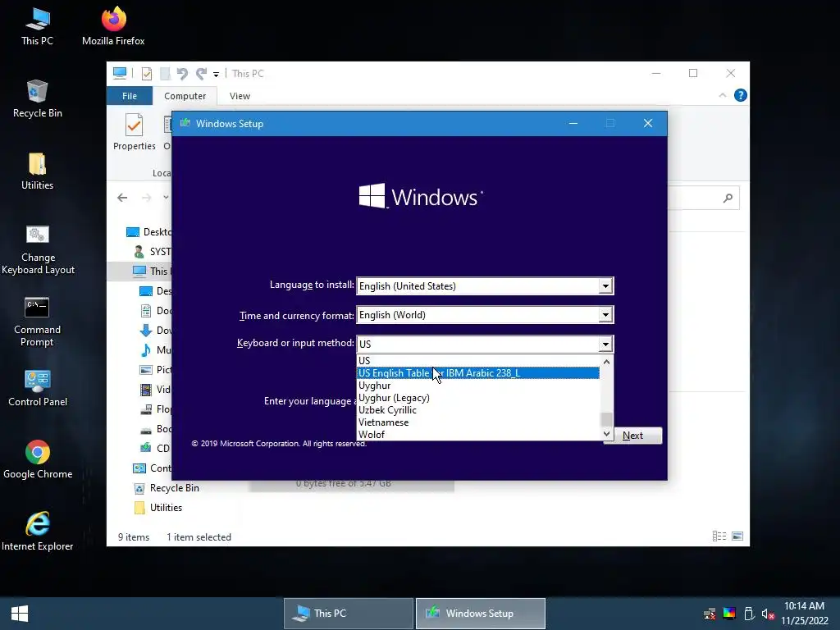Close the Windows Setup window
The width and height of the screenshot is (840, 630).
(x=648, y=123)
